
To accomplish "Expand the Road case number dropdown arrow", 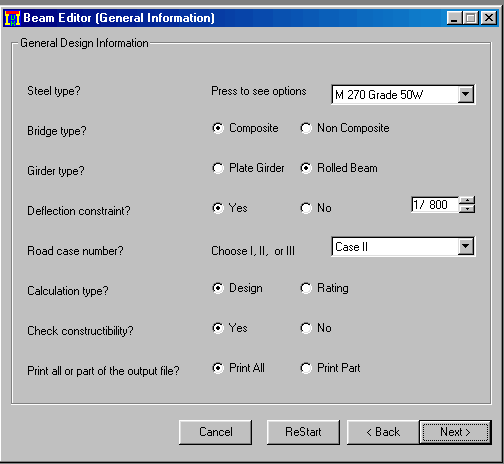I will point(466,247).
